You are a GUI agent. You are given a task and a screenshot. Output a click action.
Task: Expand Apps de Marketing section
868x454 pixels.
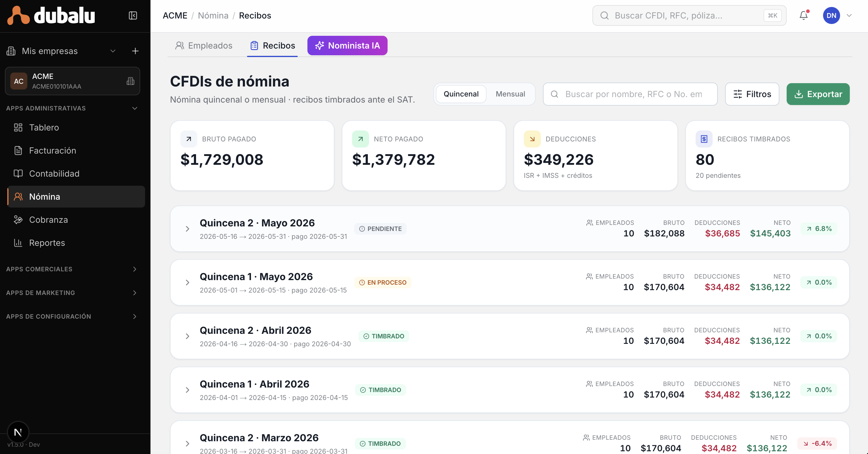pyautogui.click(x=135, y=293)
